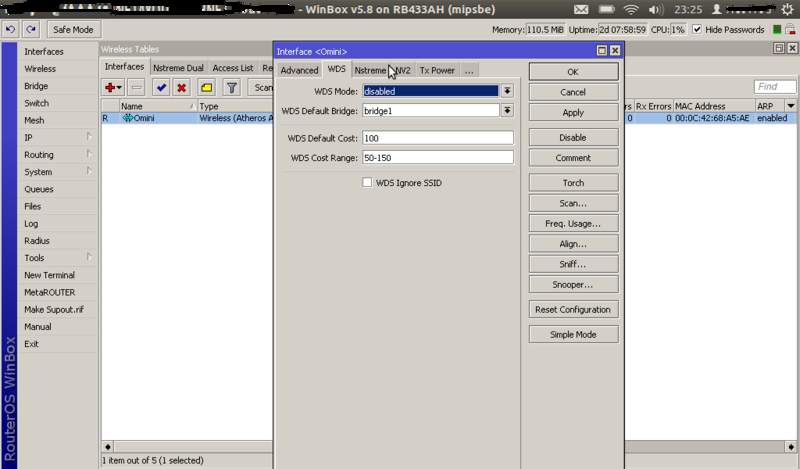Open the mail indicator in top panel
Screen dimensions: 800x469
(581, 9)
